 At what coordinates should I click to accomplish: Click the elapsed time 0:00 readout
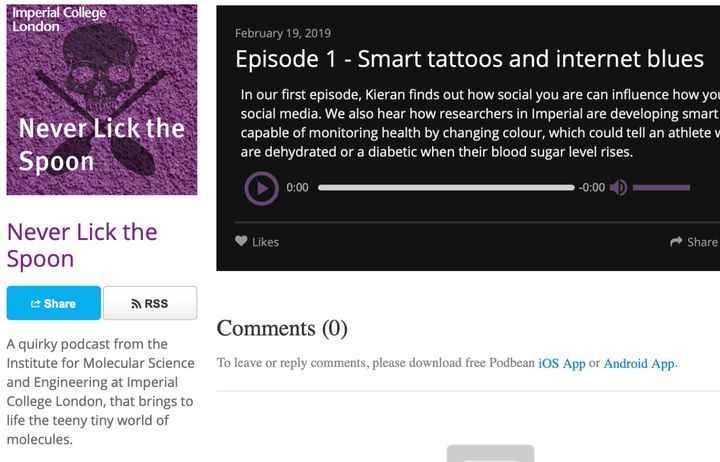click(297, 188)
